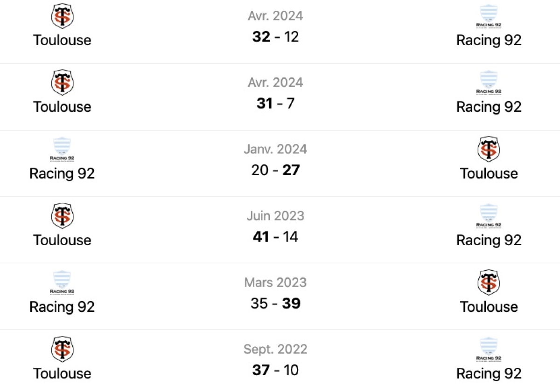560x392 pixels.
Task: Open the 35 - 39 match result
Action: [275, 303]
